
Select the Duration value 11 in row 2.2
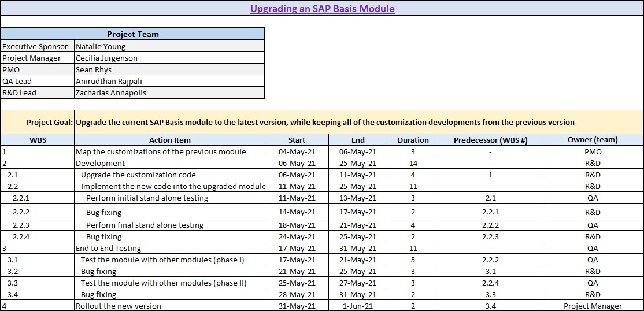(x=413, y=186)
